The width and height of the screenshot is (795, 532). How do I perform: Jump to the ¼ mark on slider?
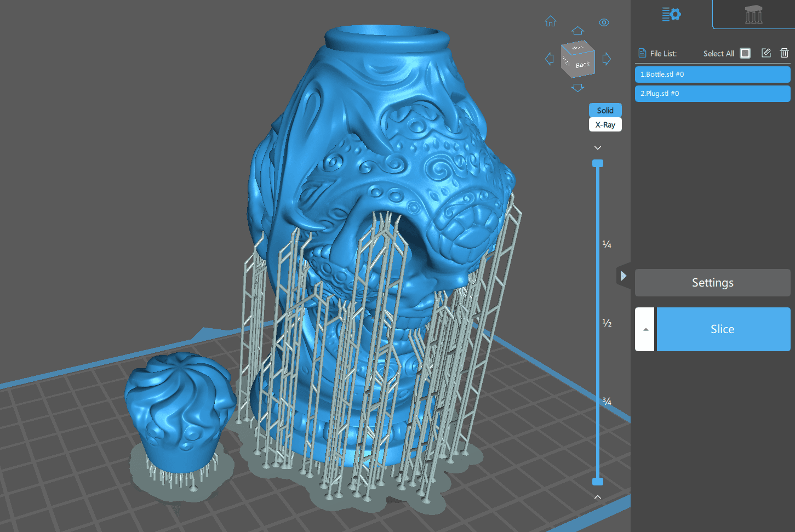(607, 244)
